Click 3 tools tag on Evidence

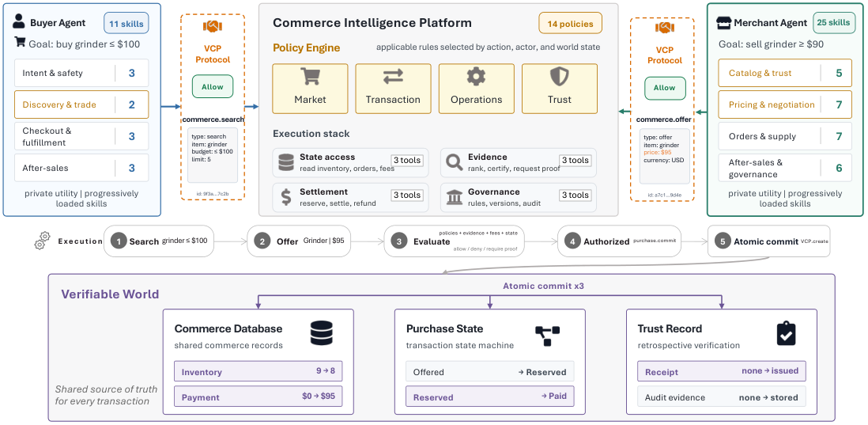576,160
